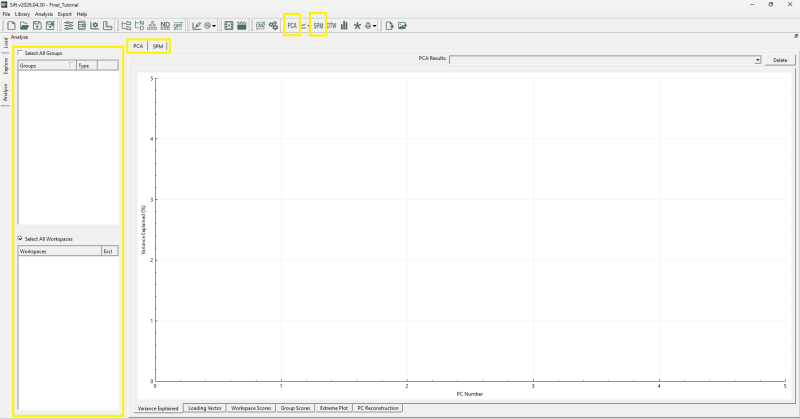Screen dimensions: 800x419
Task: Click the DTW toolbar button
Action: pyautogui.click(x=332, y=26)
